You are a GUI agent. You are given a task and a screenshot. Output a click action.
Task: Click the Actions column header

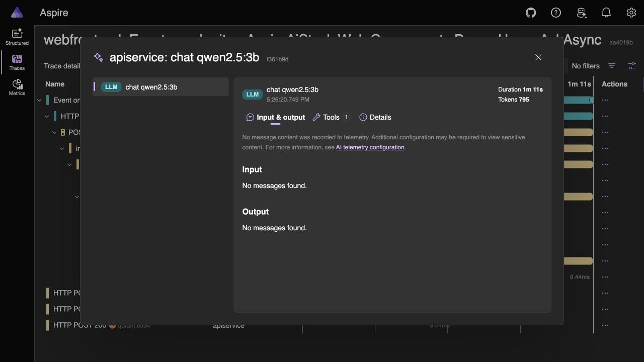pos(614,84)
